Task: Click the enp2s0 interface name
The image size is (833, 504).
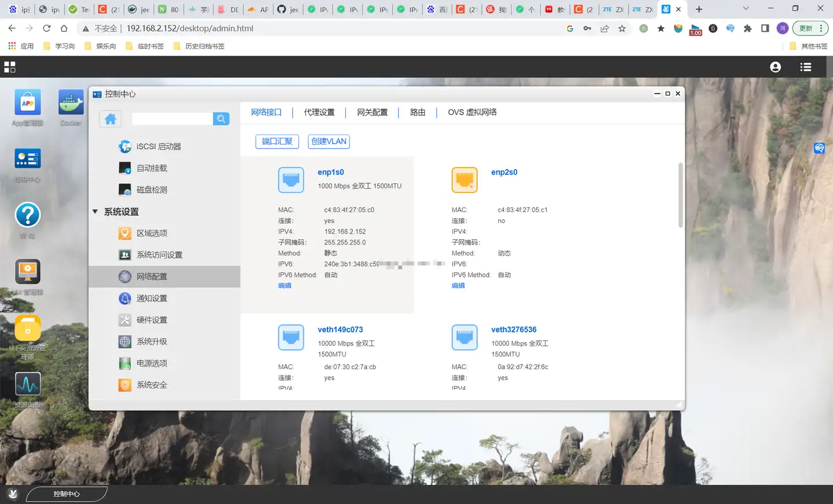Action: point(504,172)
